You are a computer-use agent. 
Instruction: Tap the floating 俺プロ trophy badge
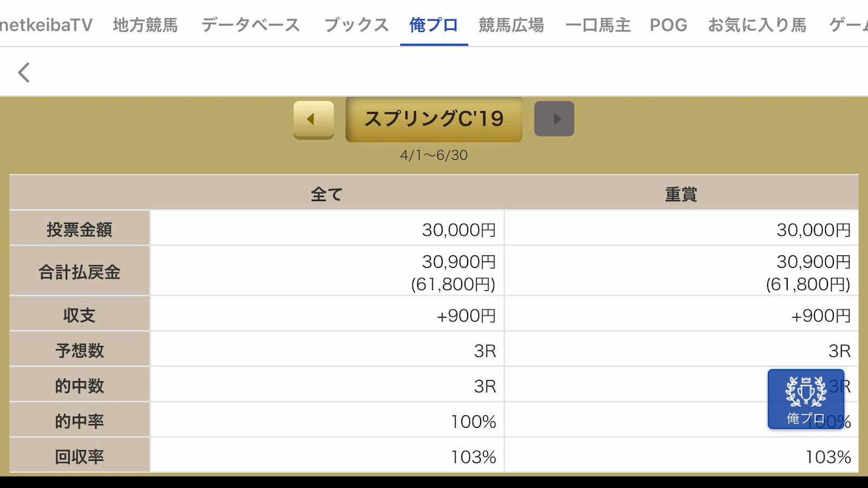pyautogui.click(x=806, y=400)
